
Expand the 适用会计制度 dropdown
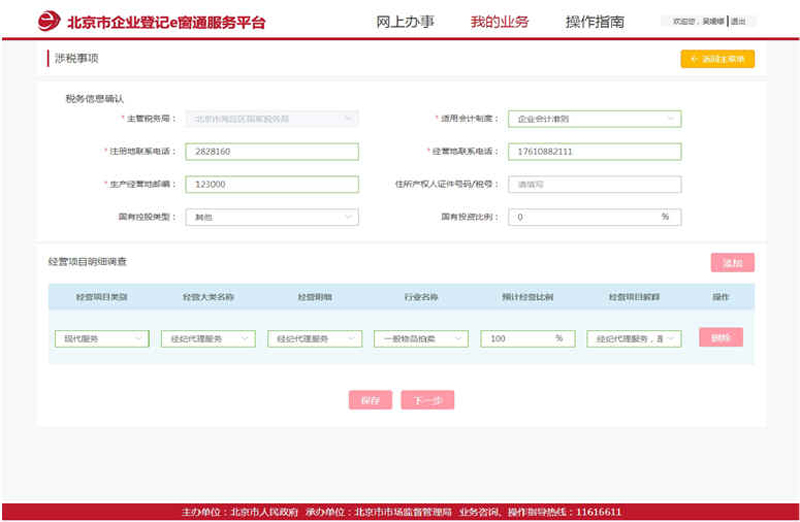pos(594,119)
